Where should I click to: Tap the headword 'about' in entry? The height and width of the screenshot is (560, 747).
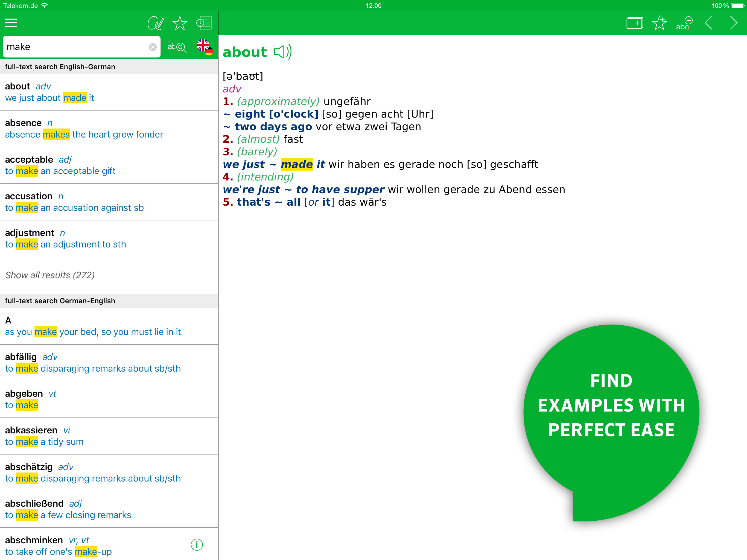[x=245, y=52]
